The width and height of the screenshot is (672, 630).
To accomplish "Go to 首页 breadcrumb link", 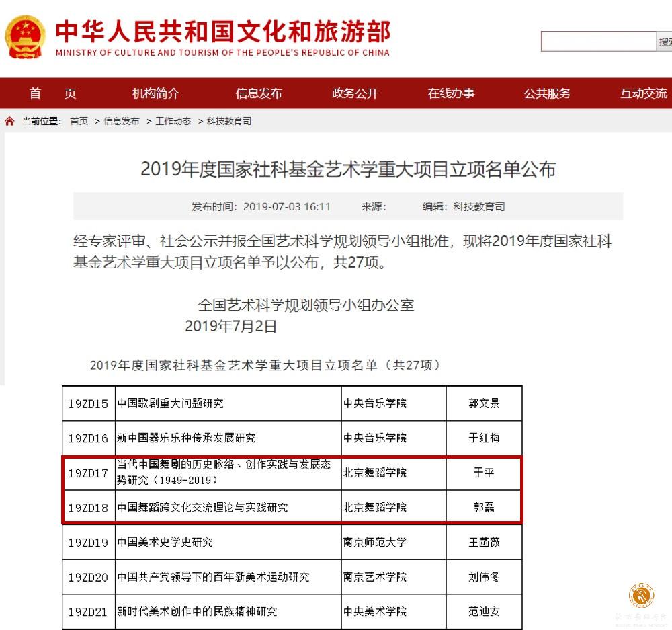I will [79, 122].
